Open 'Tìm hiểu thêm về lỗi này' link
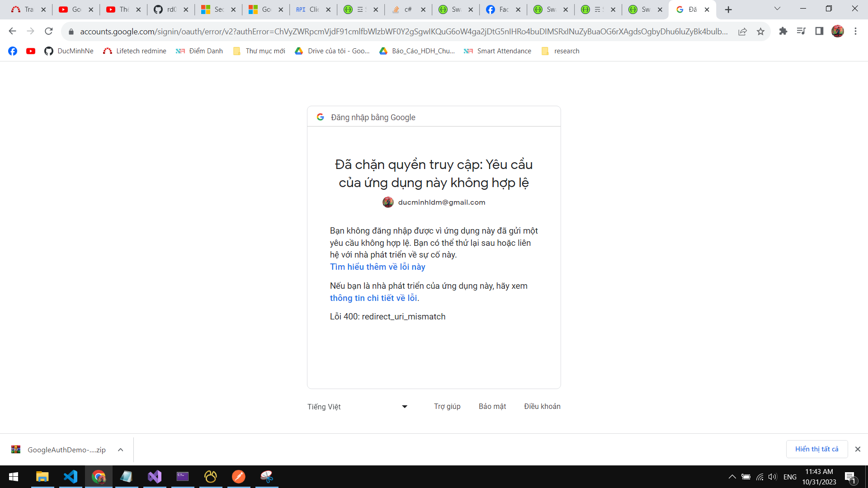The image size is (868, 488). coord(377,267)
